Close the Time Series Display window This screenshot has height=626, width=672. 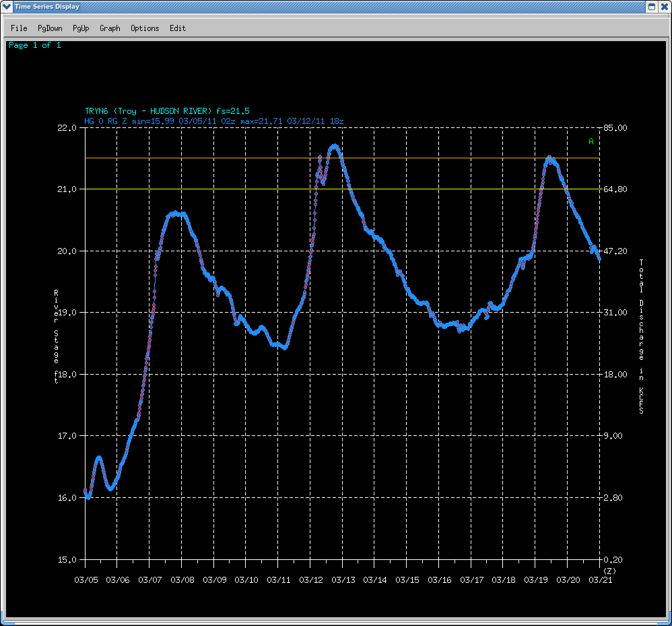[664, 7]
